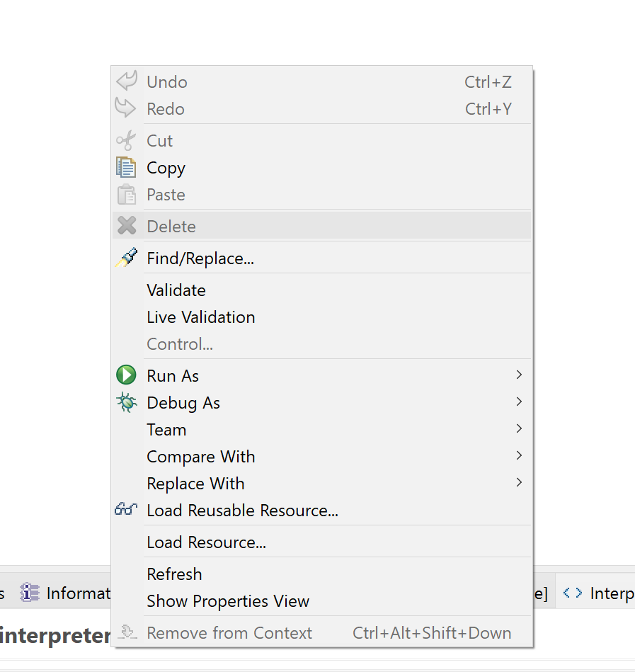
Task: Select Load Resource... menu entry
Action: pyautogui.click(x=206, y=542)
